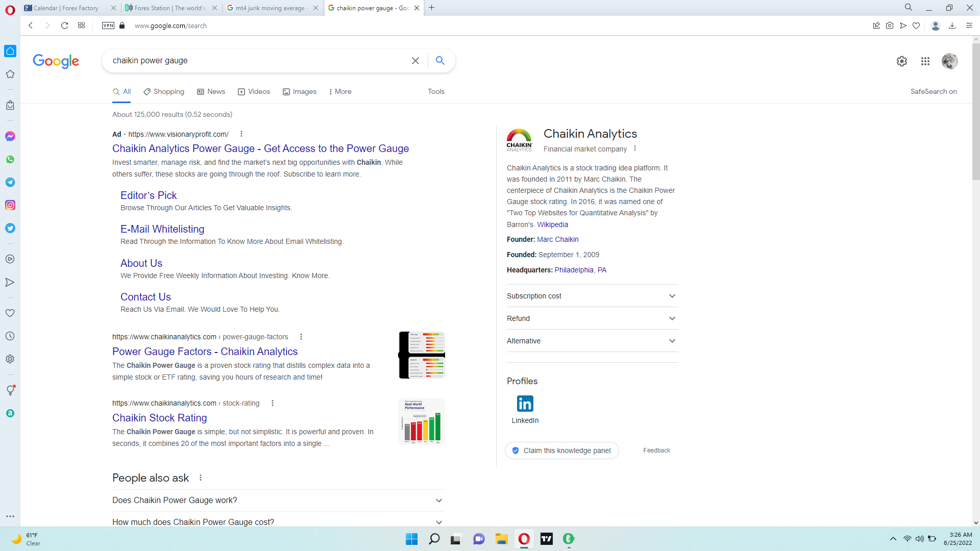Image resolution: width=980 pixels, height=551 pixels.
Task: Bookmark the page with the heart icon
Action: [x=916, y=26]
